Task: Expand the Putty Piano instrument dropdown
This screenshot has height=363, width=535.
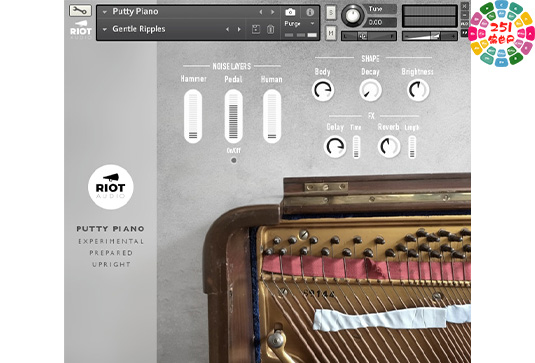Action: 105,12
